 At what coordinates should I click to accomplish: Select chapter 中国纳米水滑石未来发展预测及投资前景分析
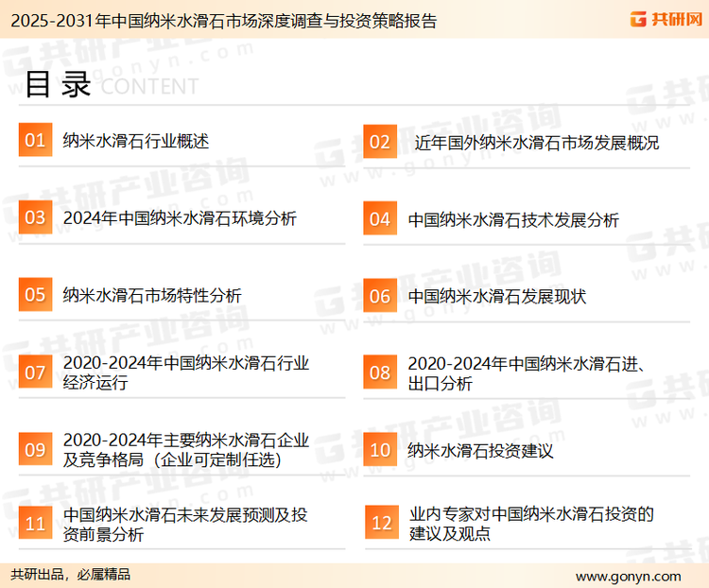[x=185, y=525]
